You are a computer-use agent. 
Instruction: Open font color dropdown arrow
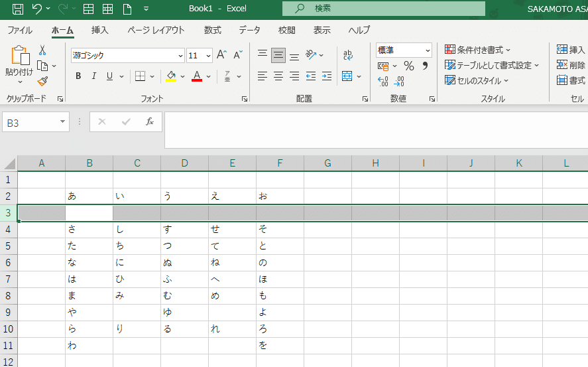tap(209, 76)
